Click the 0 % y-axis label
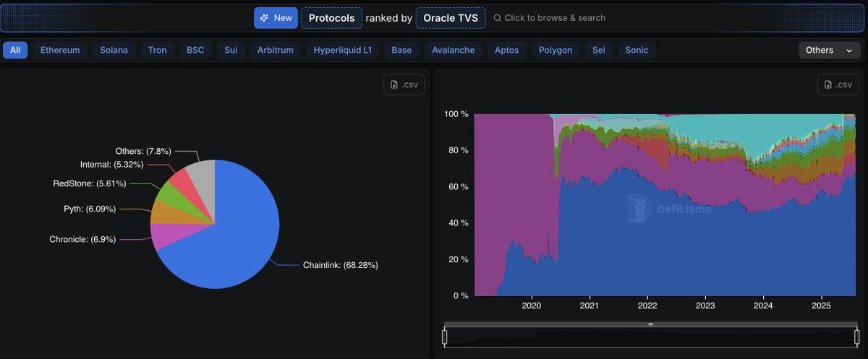This screenshot has width=868, height=359. tap(459, 295)
